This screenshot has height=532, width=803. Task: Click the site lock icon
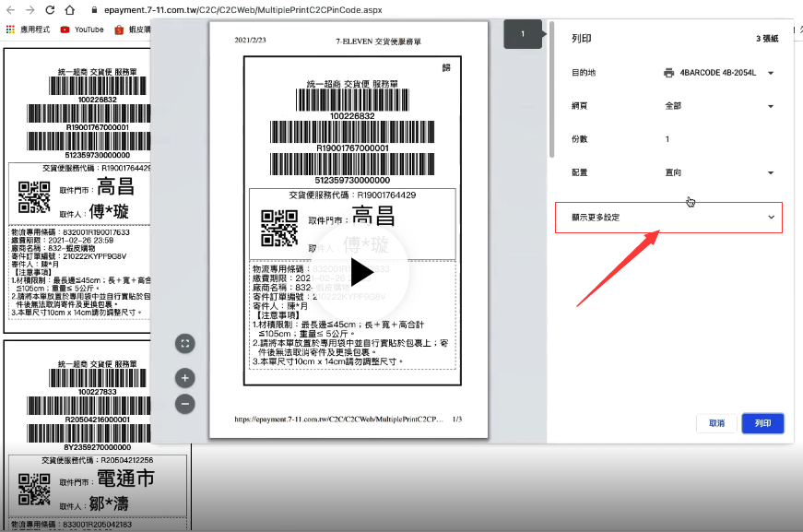(x=94, y=10)
